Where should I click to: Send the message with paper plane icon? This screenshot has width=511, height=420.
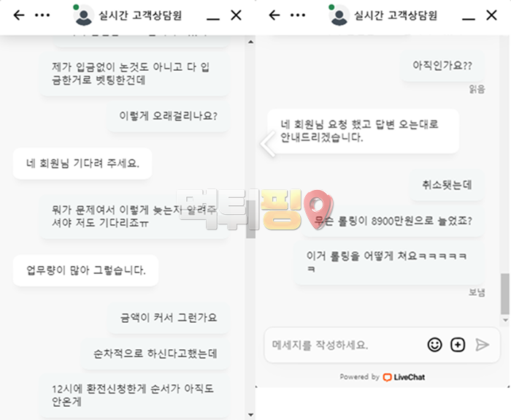pyautogui.click(x=482, y=345)
